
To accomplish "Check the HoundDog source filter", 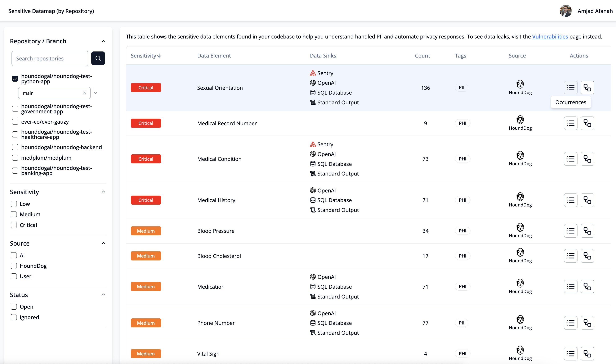I will click(x=14, y=266).
